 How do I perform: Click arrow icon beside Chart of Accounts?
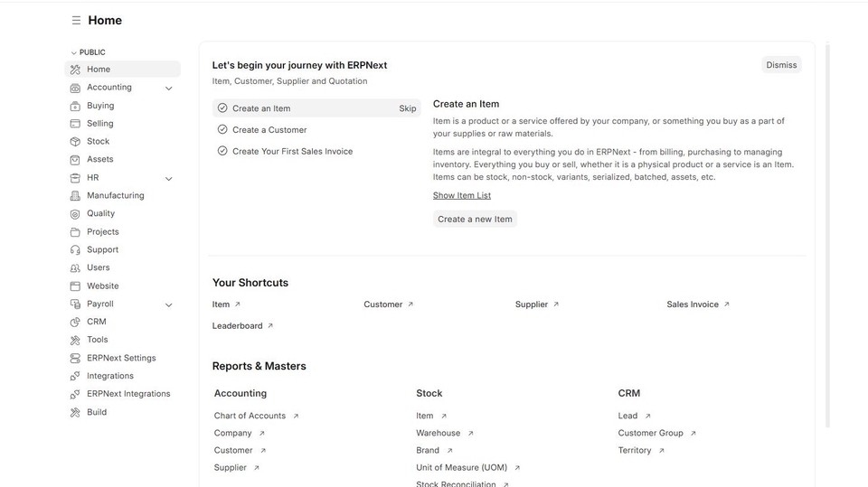[296, 417]
